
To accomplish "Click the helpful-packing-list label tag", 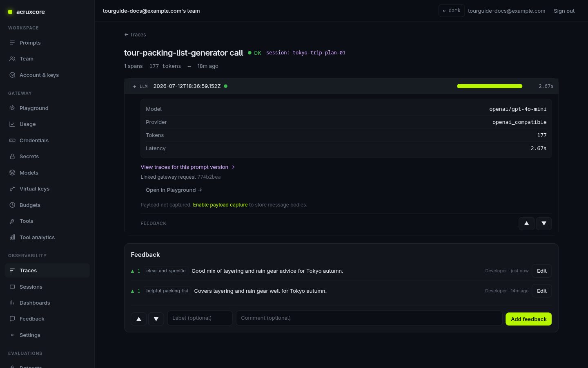I will (167, 291).
